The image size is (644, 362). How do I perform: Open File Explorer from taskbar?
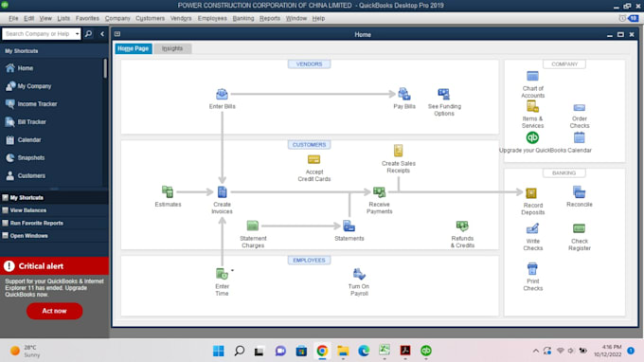coord(343,351)
